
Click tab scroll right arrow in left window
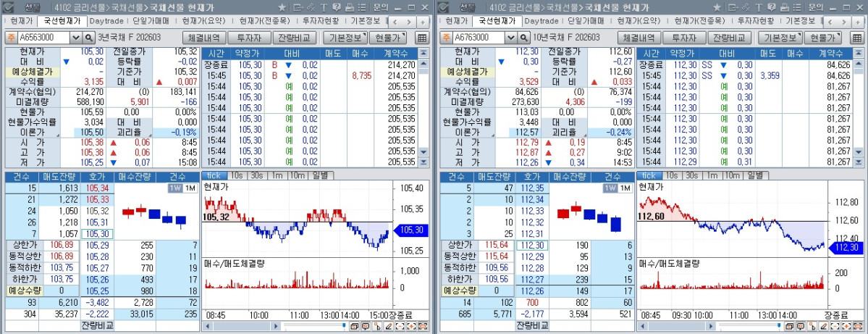[409, 22]
